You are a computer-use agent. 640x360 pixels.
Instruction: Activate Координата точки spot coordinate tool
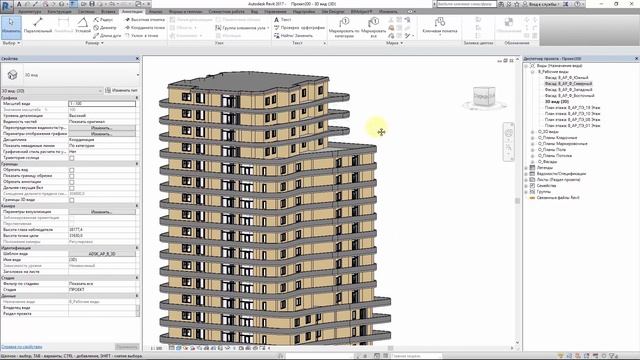[x=144, y=27]
